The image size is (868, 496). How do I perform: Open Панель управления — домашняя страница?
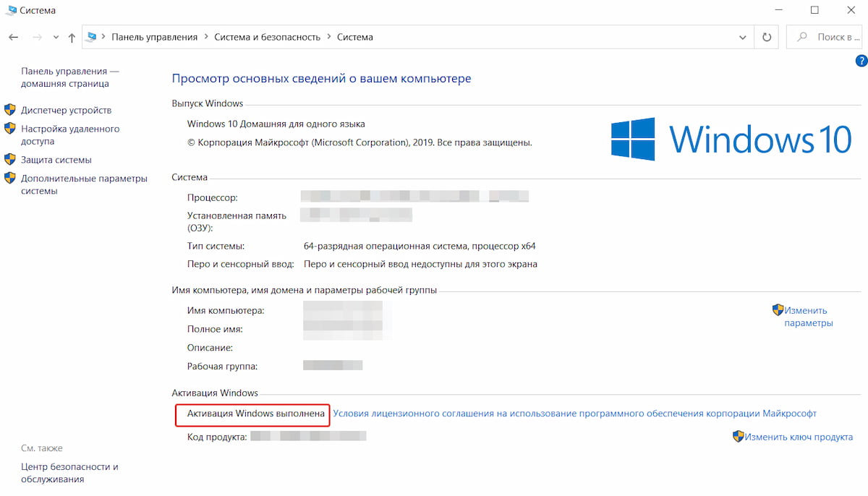pyautogui.click(x=70, y=77)
